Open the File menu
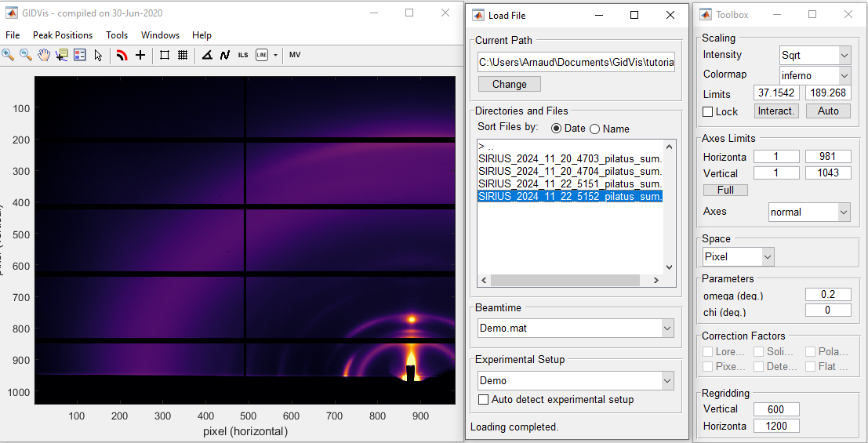The image size is (868, 443). coord(13,34)
